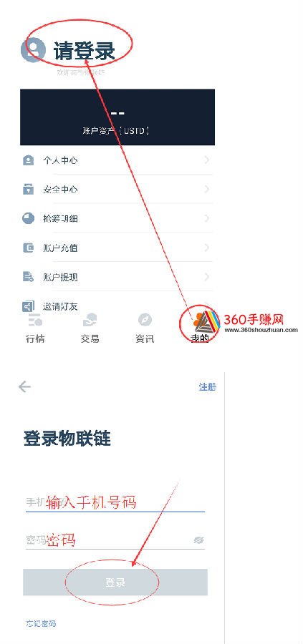Click the 账户提现 document icon

(x=28, y=277)
